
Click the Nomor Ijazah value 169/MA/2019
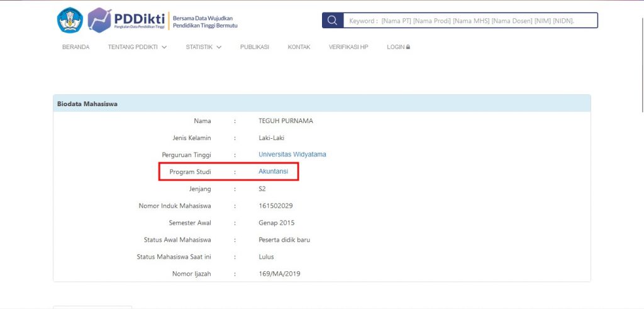click(279, 273)
